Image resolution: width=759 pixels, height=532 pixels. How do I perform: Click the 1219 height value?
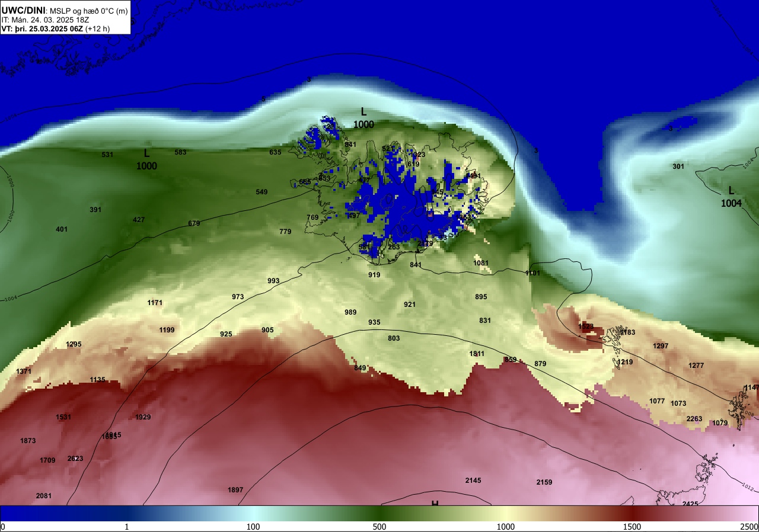click(x=625, y=362)
